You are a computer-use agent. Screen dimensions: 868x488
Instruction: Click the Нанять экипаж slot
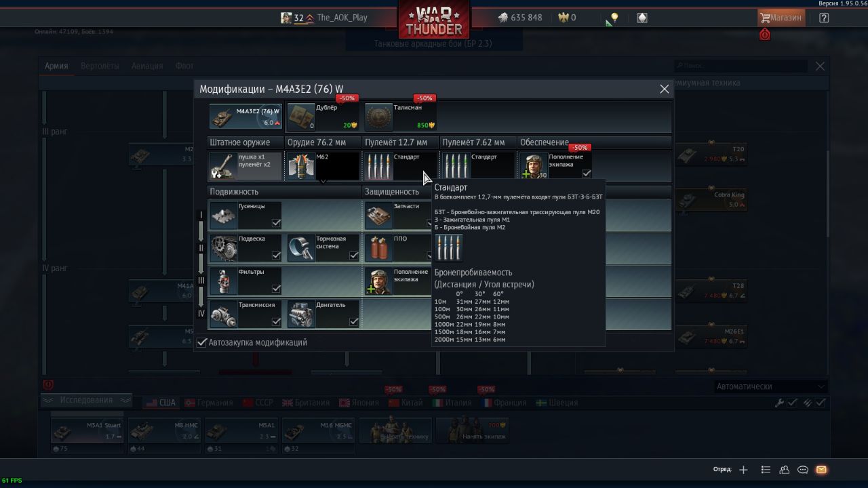[471, 431]
